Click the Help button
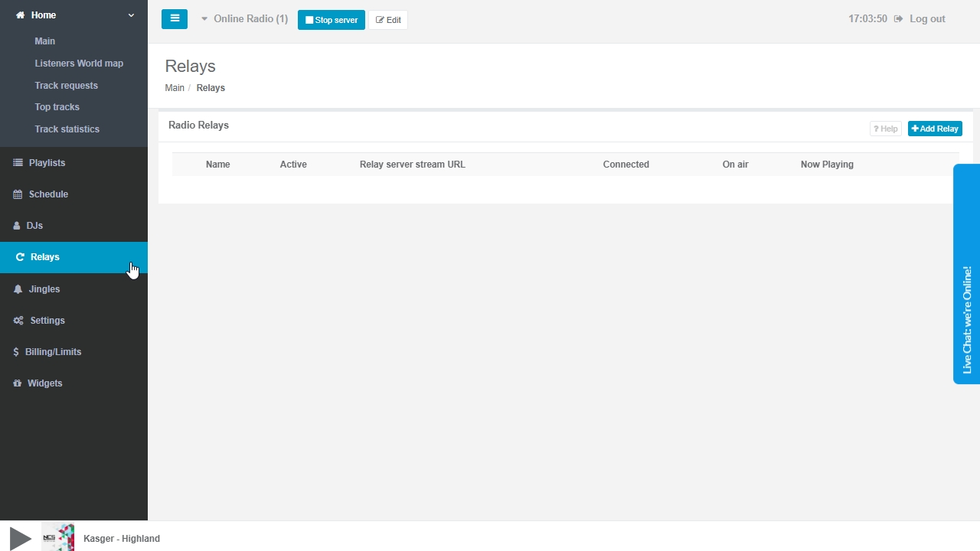The height and width of the screenshot is (551, 980). tap(886, 129)
